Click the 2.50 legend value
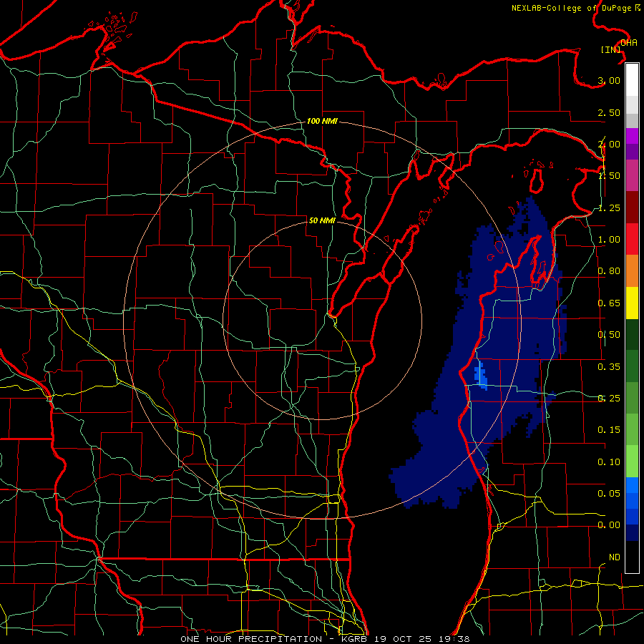This screenshot has height=644, width=644. click(609, 112)
